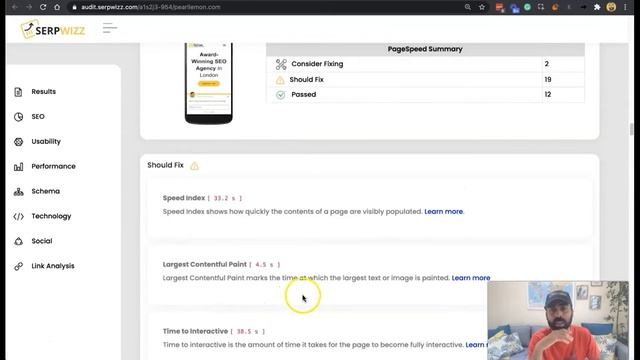Go to the Social section
The image size is (640, 360).
point(42,241)
